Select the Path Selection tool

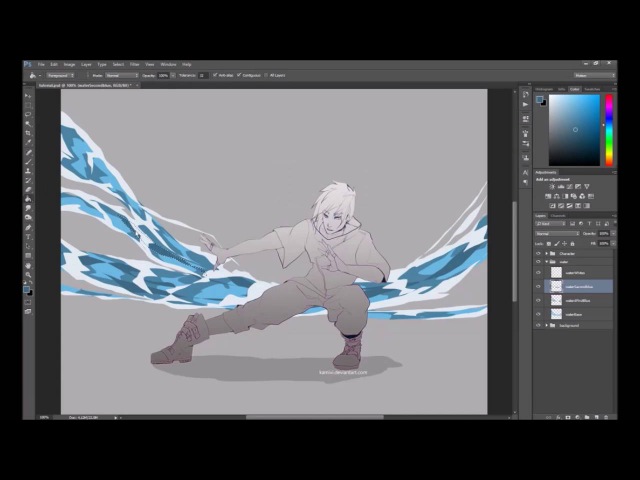pos(28,247)
